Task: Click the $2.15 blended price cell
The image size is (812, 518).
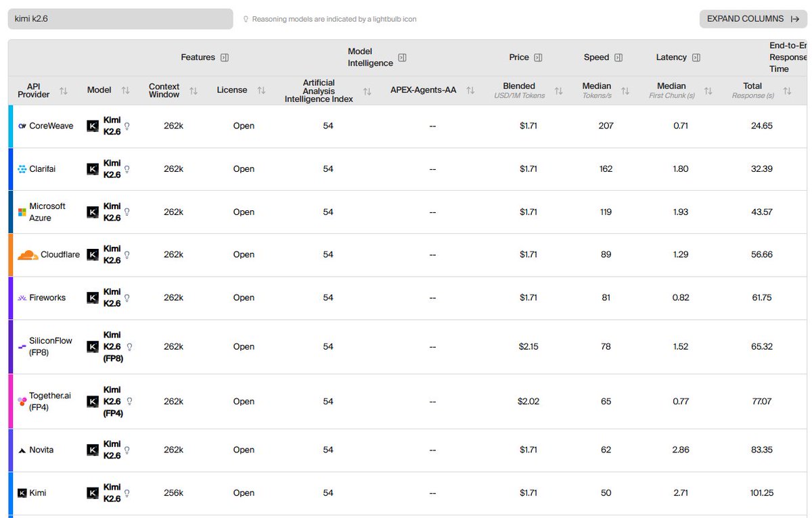Action: pyautogui.click(x=528, y=347)
